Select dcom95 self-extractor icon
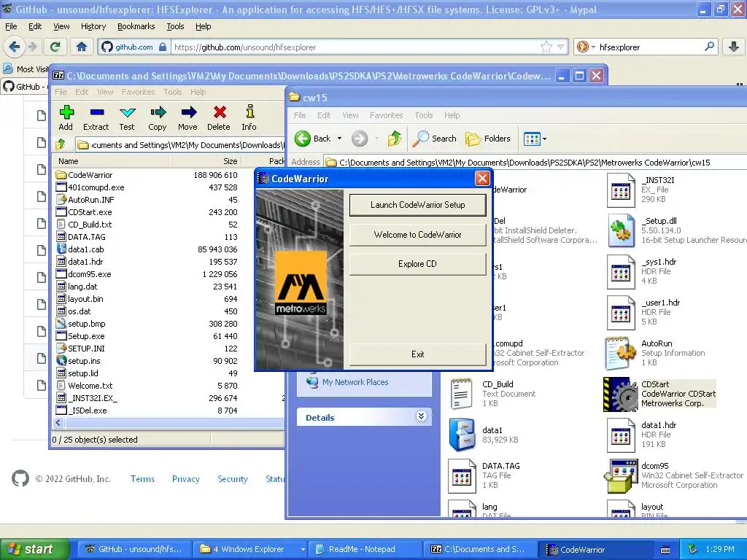The width and height of the screenshot is (747, 560). tap(620, 475)
